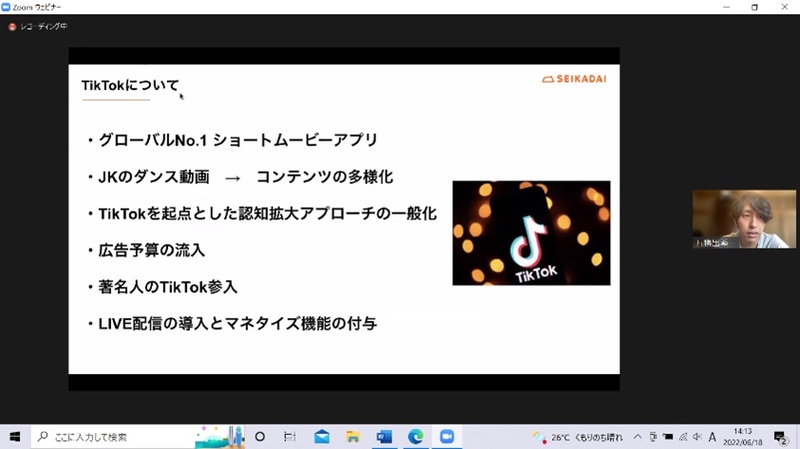Click the red recording indicator icon
Screen dimensions: 800x449
[x=12, y=27]
